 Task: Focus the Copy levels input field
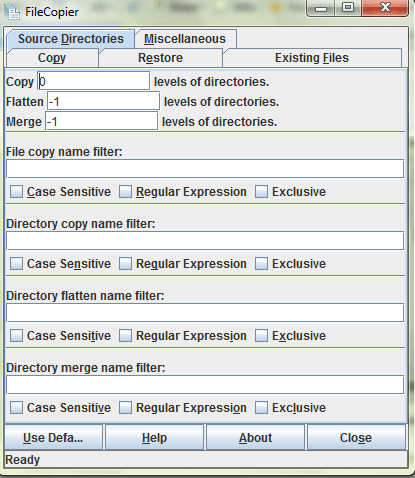pos(94,81)
